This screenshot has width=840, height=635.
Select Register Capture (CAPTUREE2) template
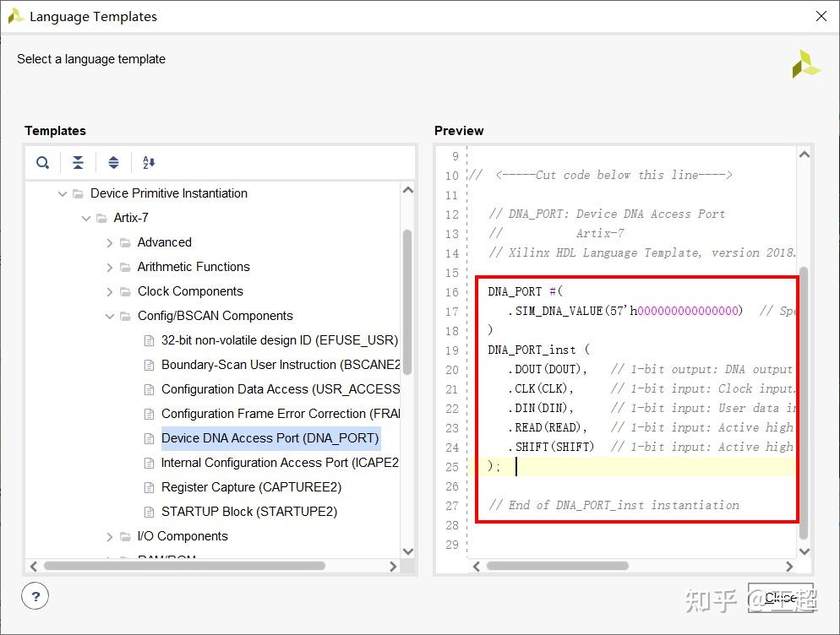coord(251,487)
